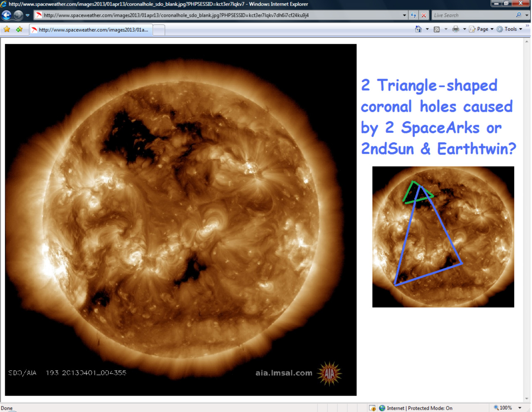Stop loading with the red X icon
532x412 pixels.
424,15
